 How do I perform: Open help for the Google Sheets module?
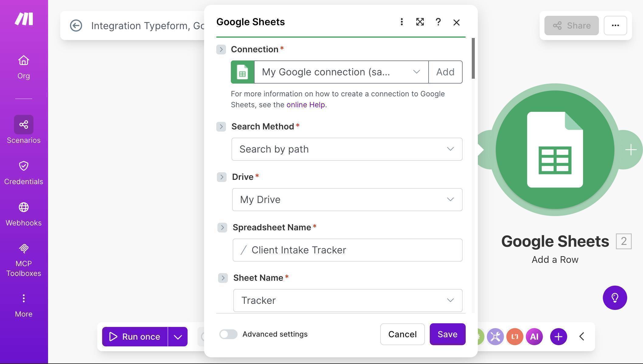(438, 22)
